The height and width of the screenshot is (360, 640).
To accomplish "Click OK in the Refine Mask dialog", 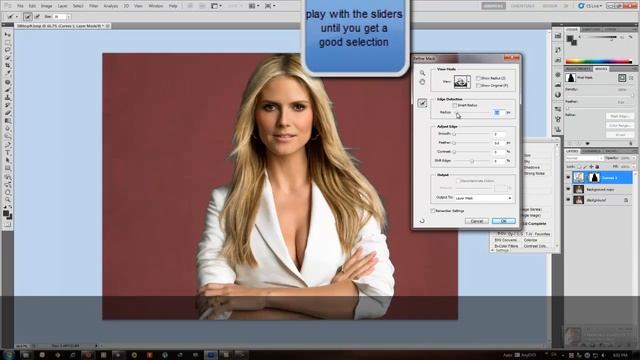I will point(504,221).
